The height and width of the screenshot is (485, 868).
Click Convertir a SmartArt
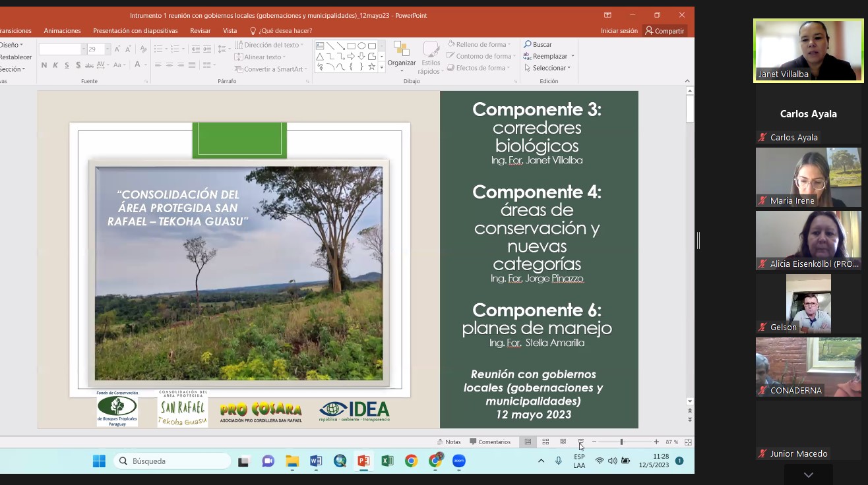point(270,69)
